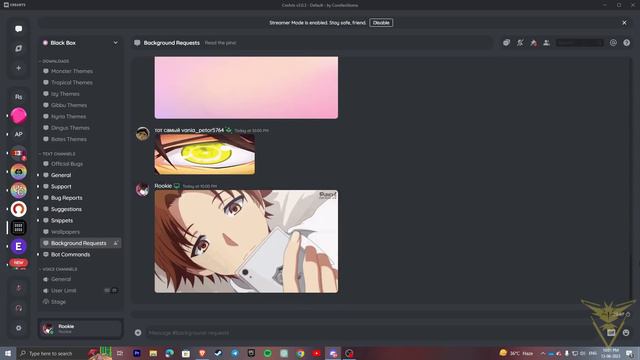This screenshot has width=640, height=360.
Task: Open the direct messages home icon
Action: pyautogui.click(x=18, y=29)
